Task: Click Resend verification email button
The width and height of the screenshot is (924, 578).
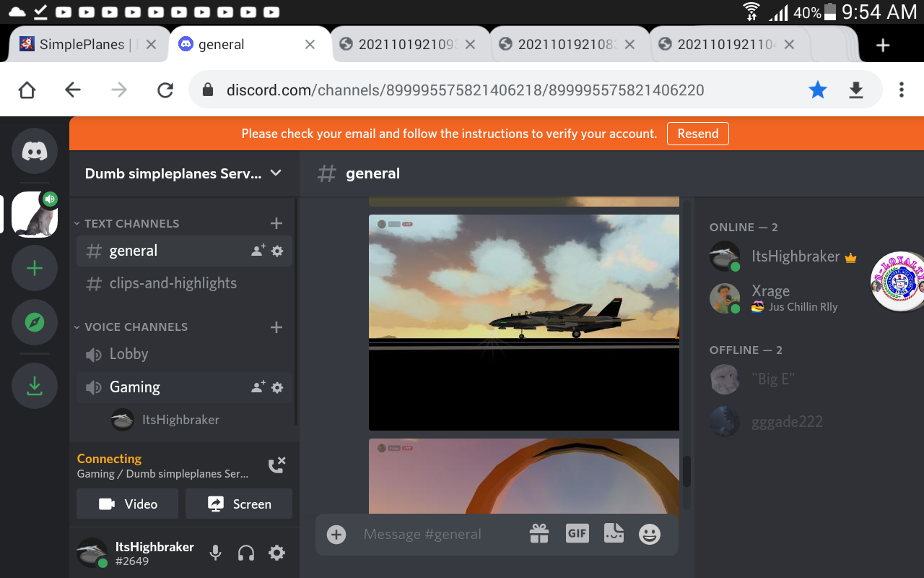Action: pos(697,134)
